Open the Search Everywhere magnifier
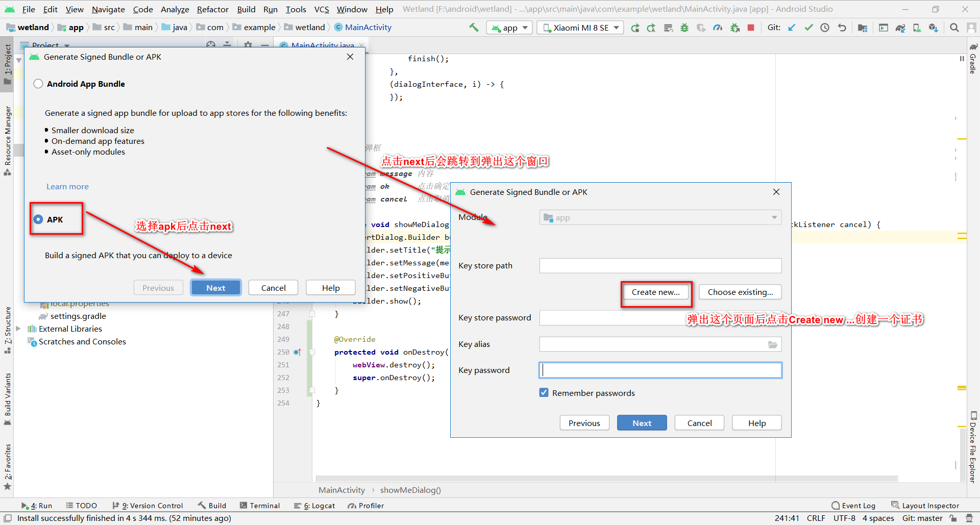This screenshot has width=980, height=525. [x=954, y=28]
